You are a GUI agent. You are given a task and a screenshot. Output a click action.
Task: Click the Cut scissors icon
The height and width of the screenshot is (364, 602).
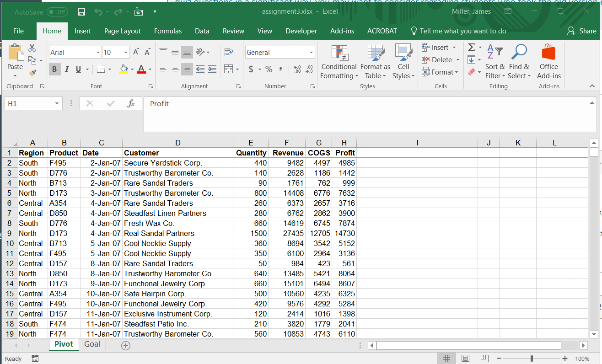pos(32,48)
